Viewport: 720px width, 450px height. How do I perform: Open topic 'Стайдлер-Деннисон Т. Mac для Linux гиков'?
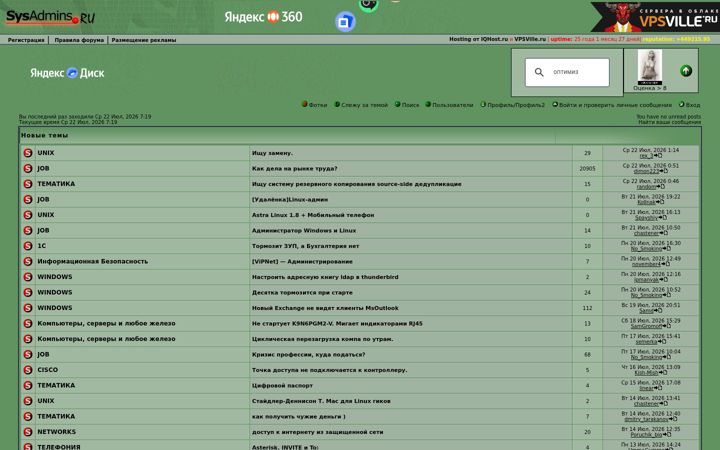(321, 401)
